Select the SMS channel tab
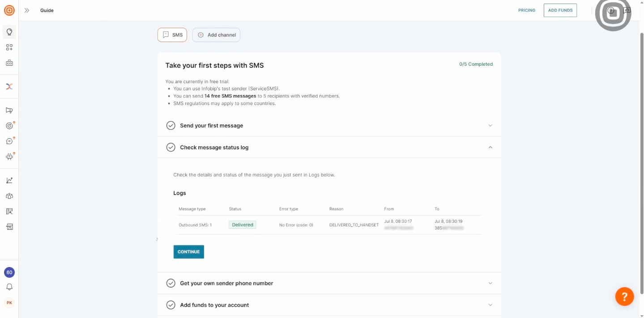 172,35
